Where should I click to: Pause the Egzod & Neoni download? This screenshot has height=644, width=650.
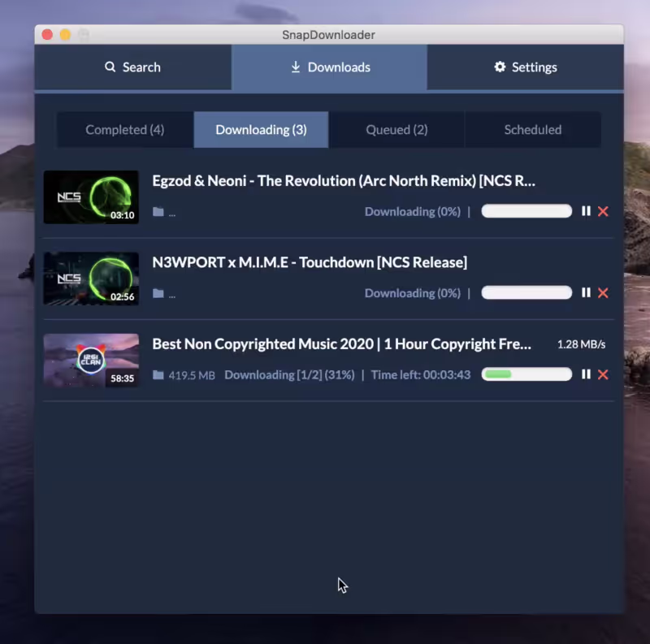coord(586,211)
